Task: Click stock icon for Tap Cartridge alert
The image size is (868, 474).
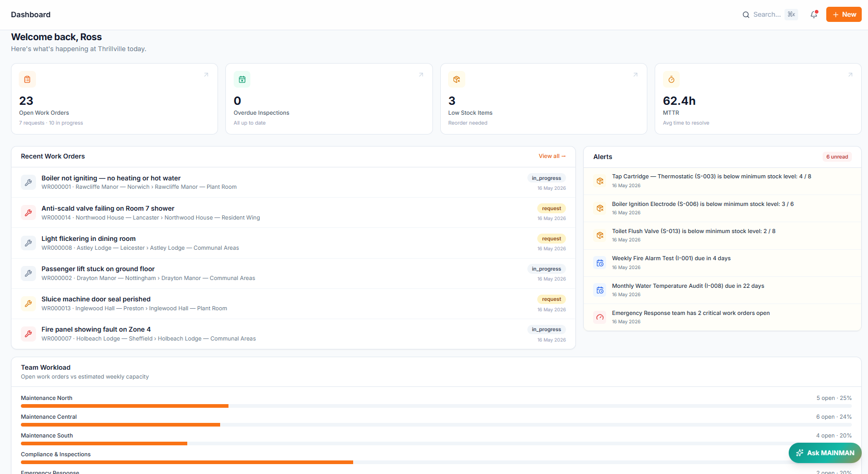Action: click(x=600, y=181)
